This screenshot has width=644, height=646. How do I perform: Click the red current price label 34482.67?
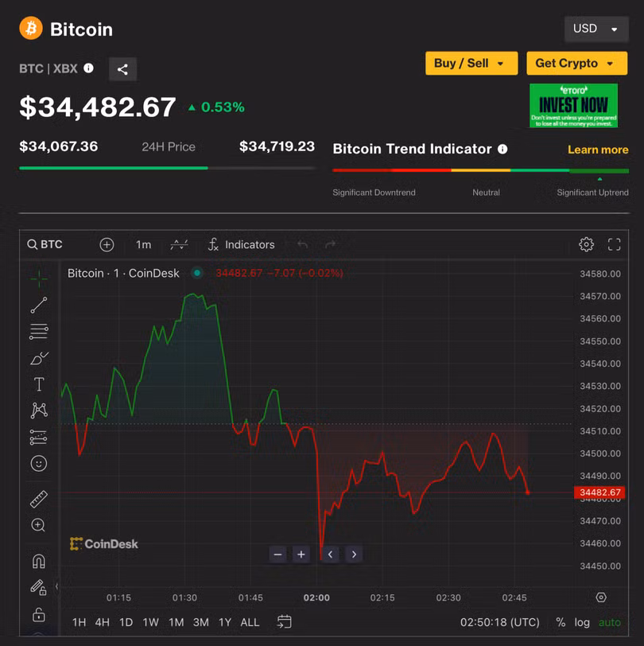[x=599, y=492]
